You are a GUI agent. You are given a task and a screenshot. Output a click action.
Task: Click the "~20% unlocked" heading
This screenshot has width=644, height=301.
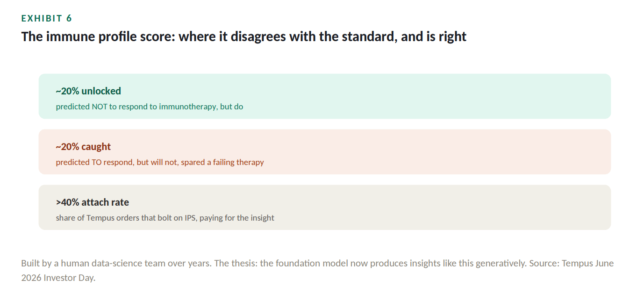88,91
